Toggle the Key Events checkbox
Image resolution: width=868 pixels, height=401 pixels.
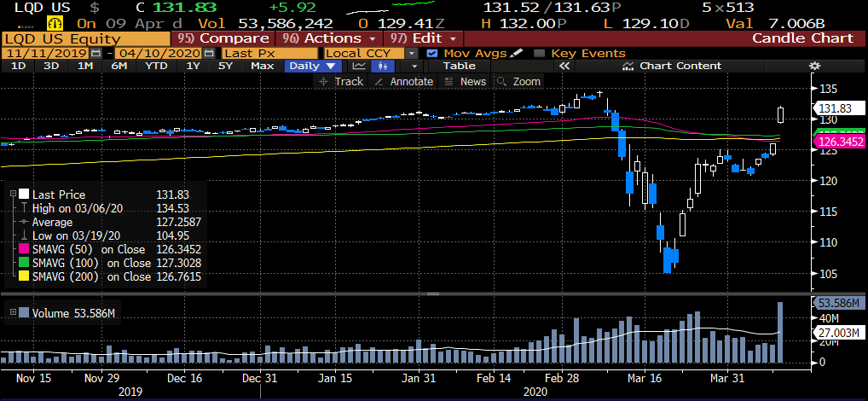tap(539, 53)
